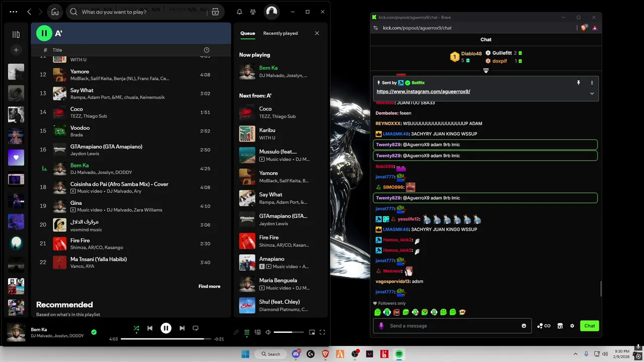The image size is (644, 362).
Task: Open the pinned Instagram link in Kick chat
Action: (x=423, y=92)
